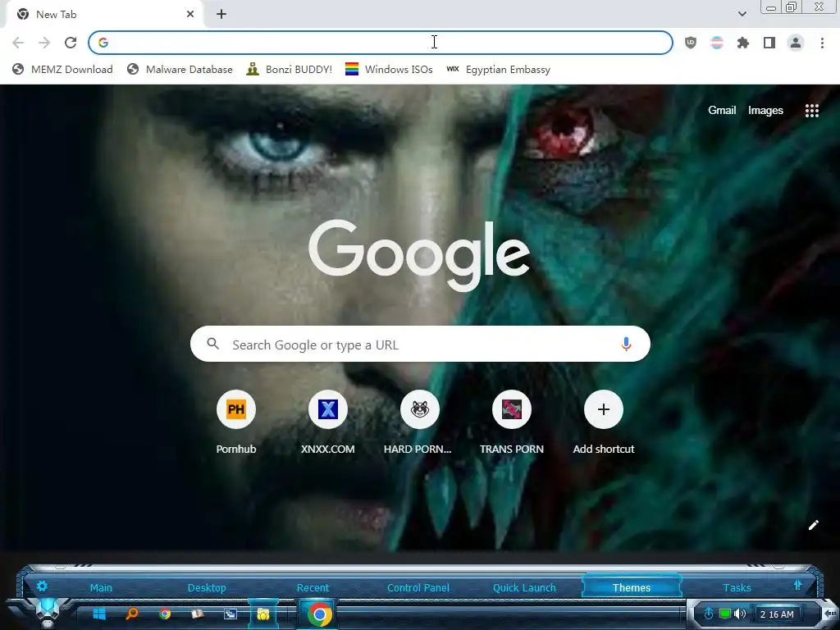Open the dock settings gear
The width and height of the screenshot is (840, 630).
tap(42, 586)
